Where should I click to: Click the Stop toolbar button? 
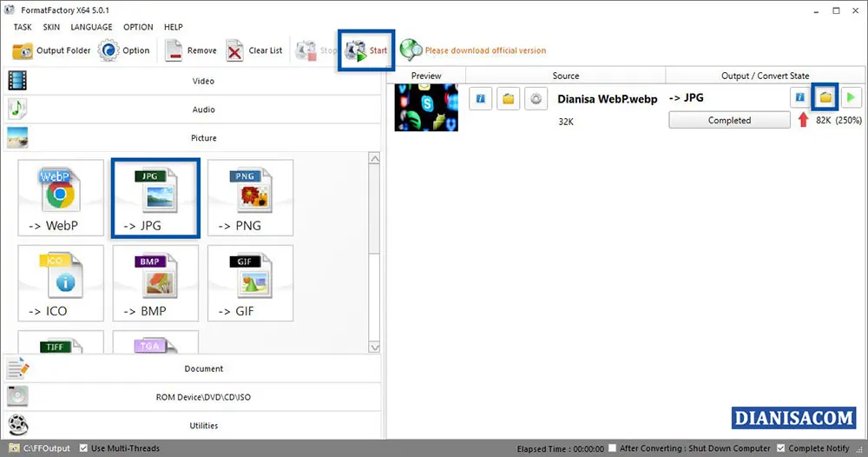(316, 50)
